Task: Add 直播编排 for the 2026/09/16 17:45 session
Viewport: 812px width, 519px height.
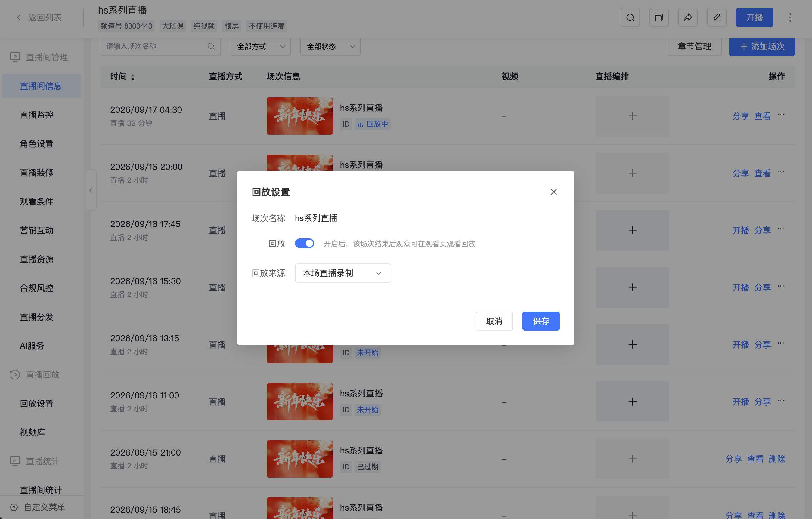Action: coord(632,231)
